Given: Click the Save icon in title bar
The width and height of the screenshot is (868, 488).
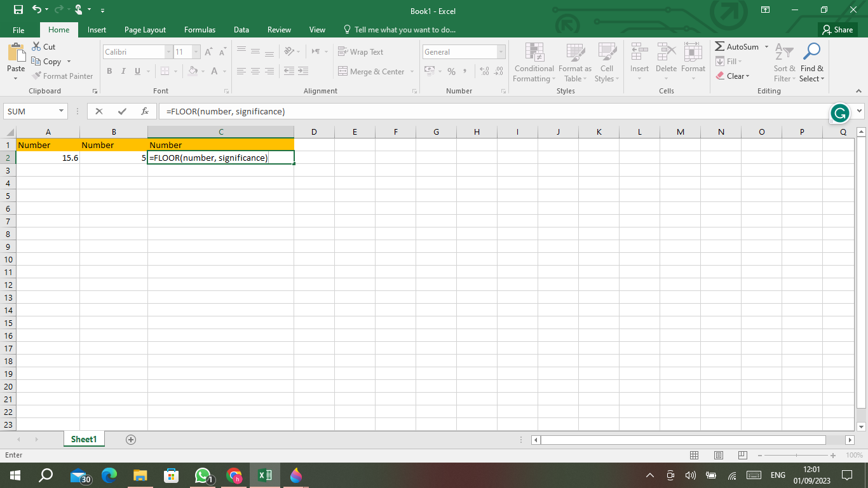Looking at the screenshot, I should click(18, 10).
